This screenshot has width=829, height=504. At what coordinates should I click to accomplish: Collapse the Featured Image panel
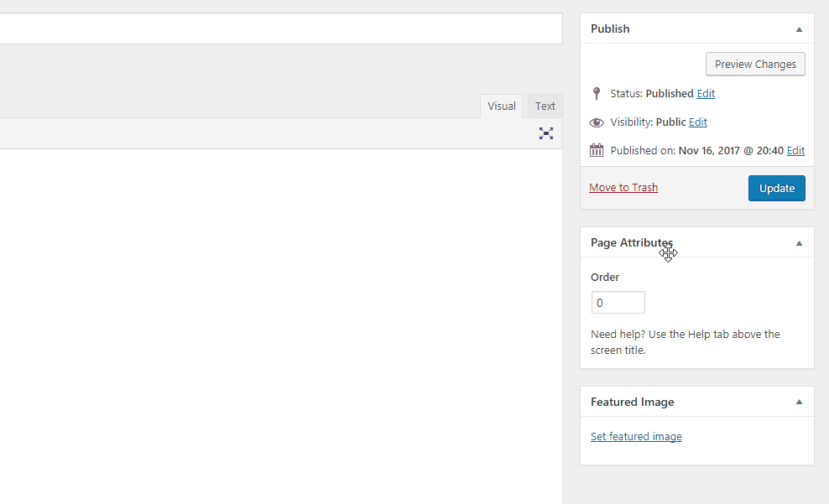pos(799,403)
